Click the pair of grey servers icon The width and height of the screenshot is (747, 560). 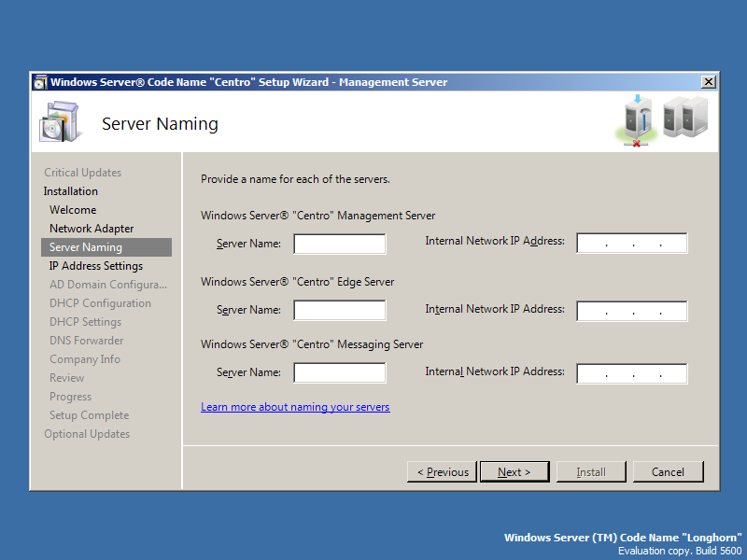click(685, 118)
